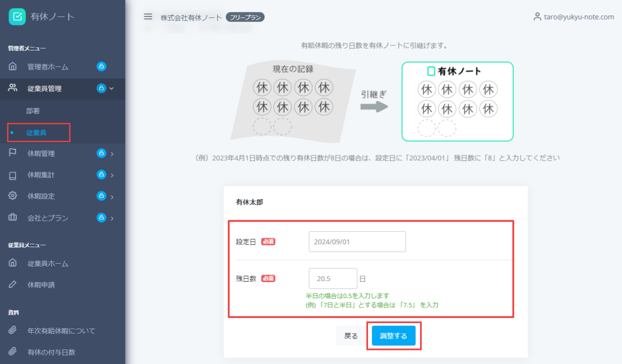
Task: Click the tablet icon for 休暇集計
Action: 12,175
